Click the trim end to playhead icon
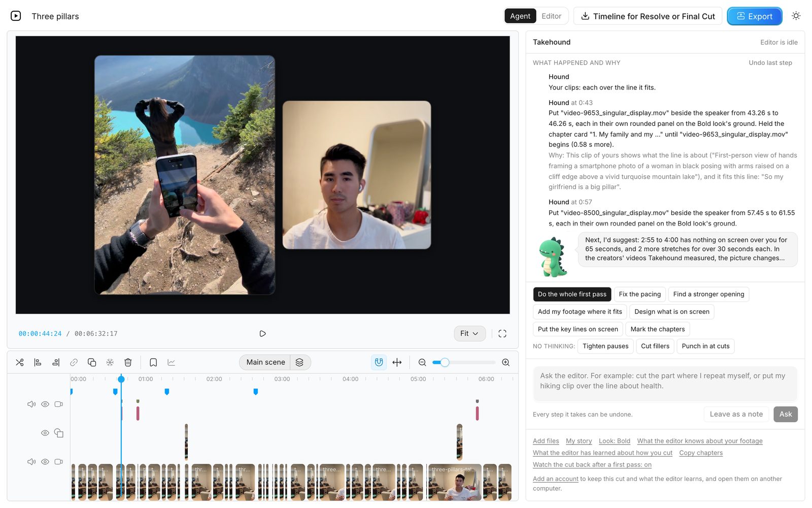 (x=56, y=362)
